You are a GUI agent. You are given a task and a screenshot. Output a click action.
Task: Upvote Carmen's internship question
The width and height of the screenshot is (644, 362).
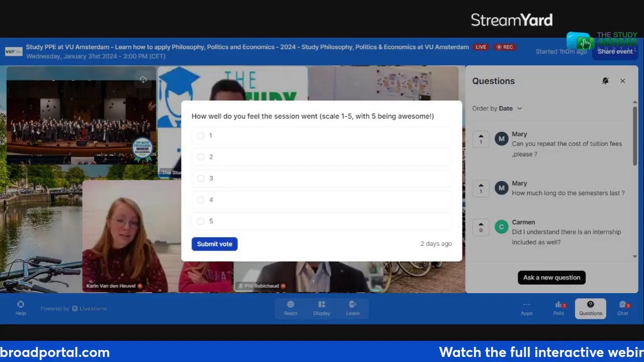point(481,227)
